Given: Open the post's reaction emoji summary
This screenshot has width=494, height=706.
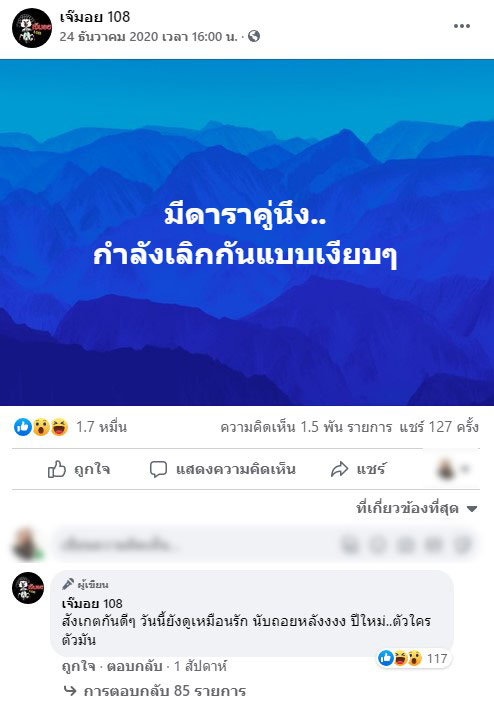Looking at the screenshot, I should pyautogui.click(x=41, y=427).
